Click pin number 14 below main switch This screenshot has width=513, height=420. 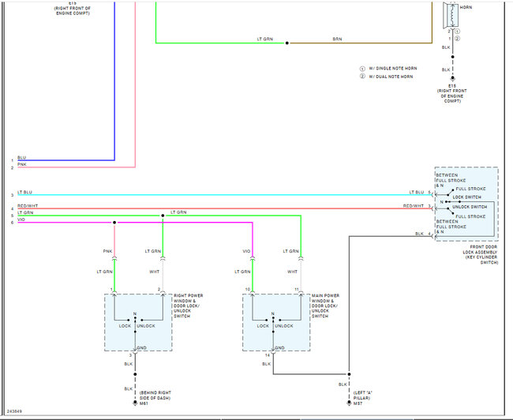(268, 355)
